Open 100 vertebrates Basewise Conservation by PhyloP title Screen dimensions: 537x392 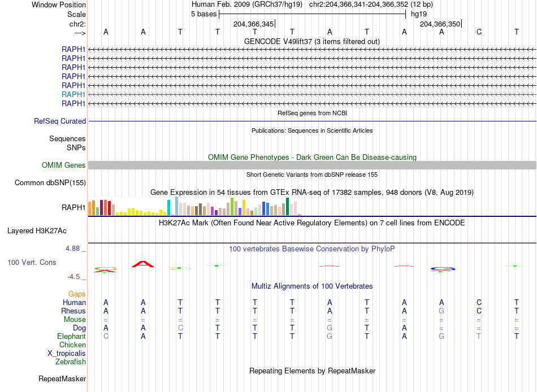click(x=312, y=249)
